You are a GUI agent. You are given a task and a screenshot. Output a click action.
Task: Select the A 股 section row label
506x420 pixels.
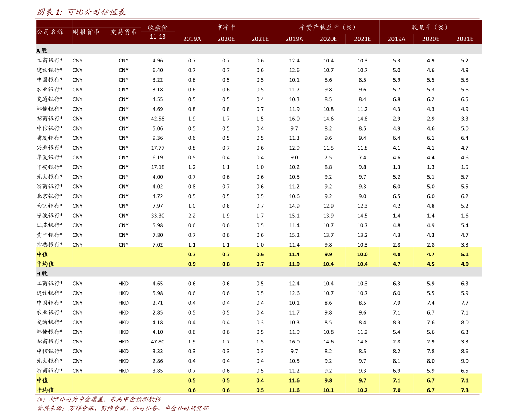(x=42, y=51)
